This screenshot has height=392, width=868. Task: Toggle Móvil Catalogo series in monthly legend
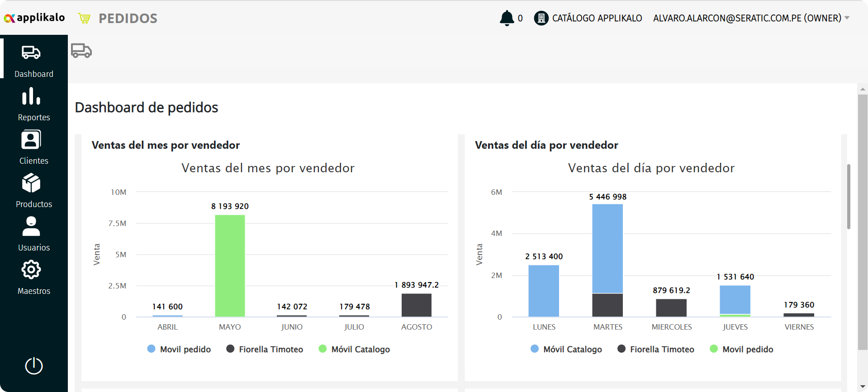coord(354,349)
